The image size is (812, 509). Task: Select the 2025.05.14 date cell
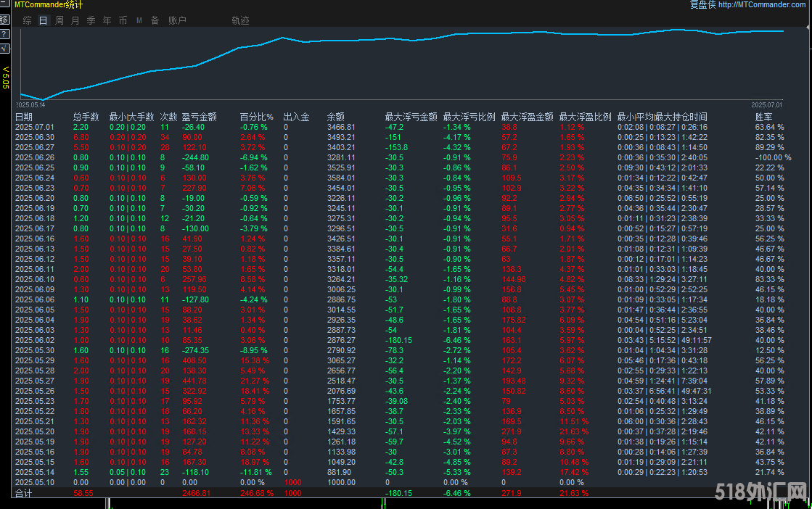click(x=35, y=472)
